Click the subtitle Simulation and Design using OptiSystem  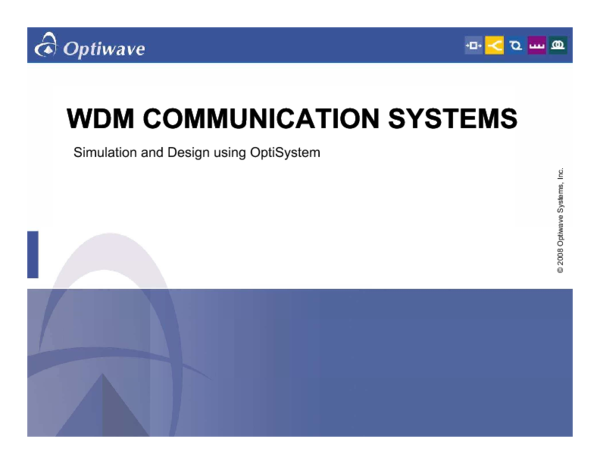coord(197,153)
